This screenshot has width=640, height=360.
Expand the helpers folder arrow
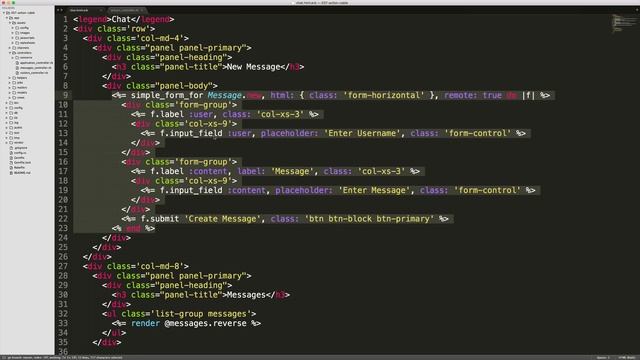tap(9, 78)
